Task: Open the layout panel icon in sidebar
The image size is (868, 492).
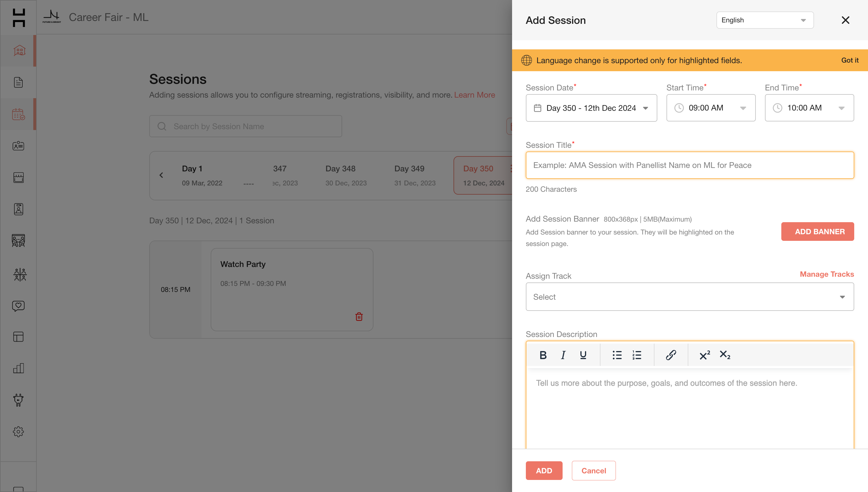Action: [x=18, y=337]
